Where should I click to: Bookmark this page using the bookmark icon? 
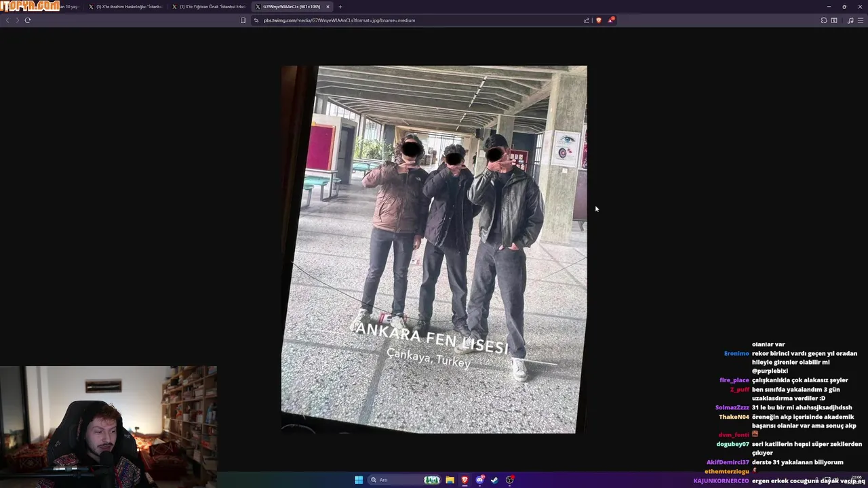pyautogui.click(x=243, y=20)
